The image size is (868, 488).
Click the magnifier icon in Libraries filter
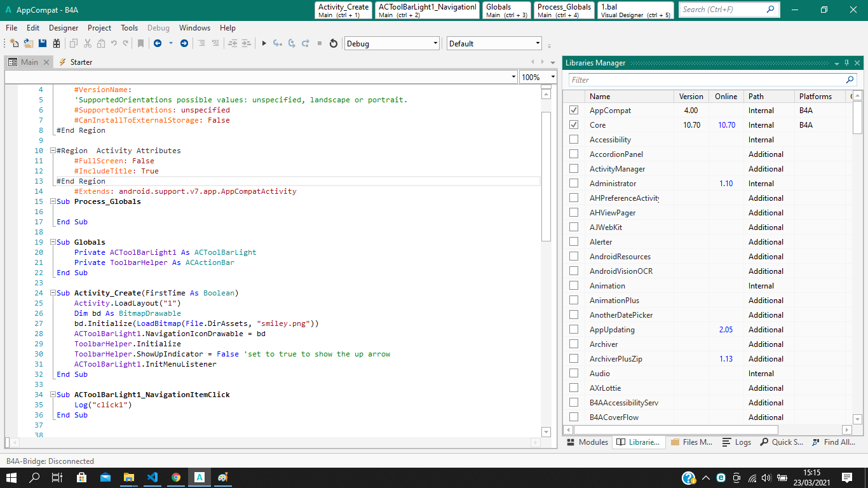850,80
